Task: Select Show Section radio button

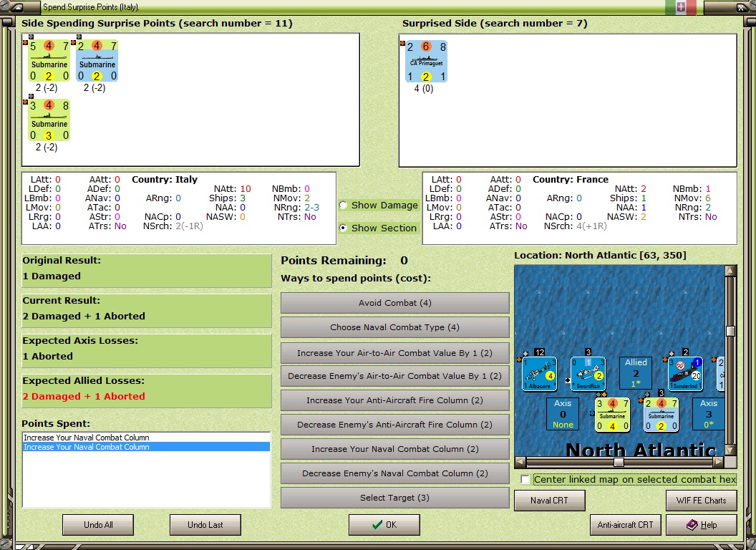Action: pyautogui.click(x=344, y=228)
